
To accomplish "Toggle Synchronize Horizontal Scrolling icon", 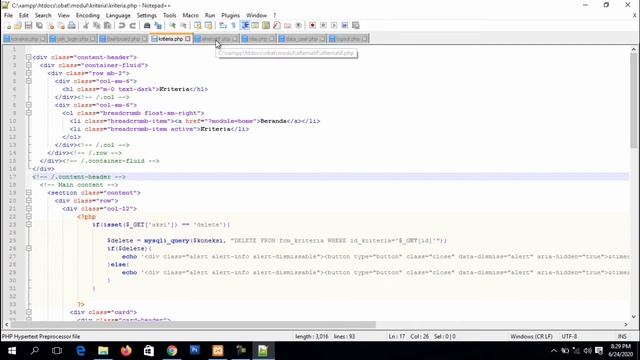I will [209, 26].
